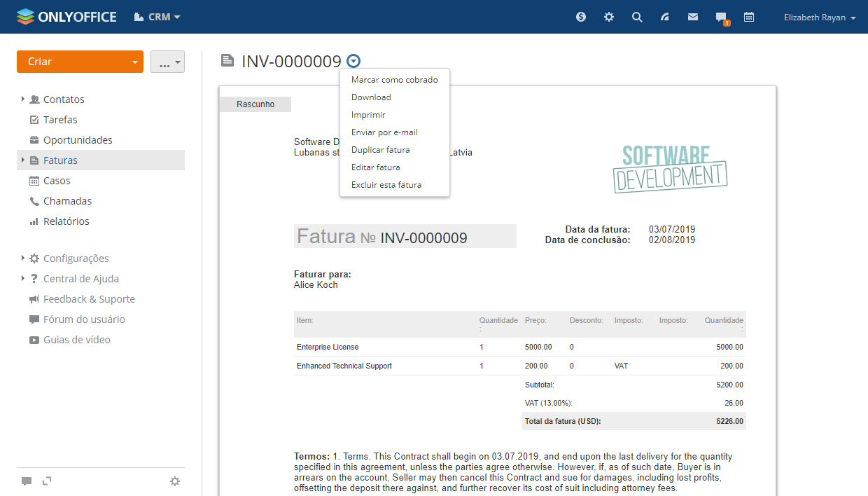The height and width of the screenshot is (496, 868).
Task: Click the search magnifier icon
Action: (637, 17)
